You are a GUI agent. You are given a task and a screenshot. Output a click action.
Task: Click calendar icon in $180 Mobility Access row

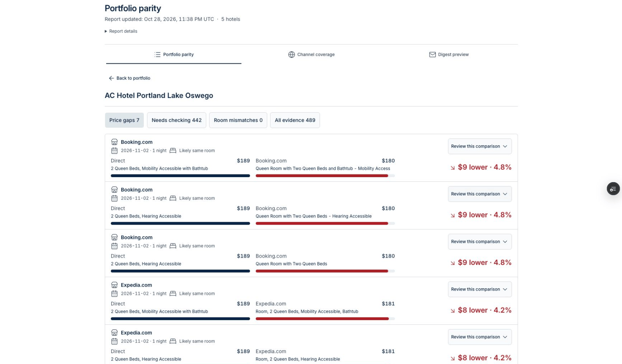click(x=114, y=151)
